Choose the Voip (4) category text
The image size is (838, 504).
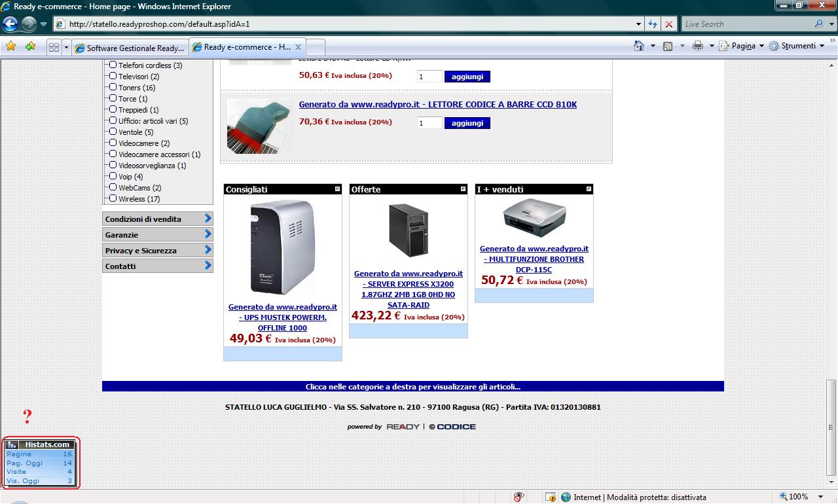[131, 177]
